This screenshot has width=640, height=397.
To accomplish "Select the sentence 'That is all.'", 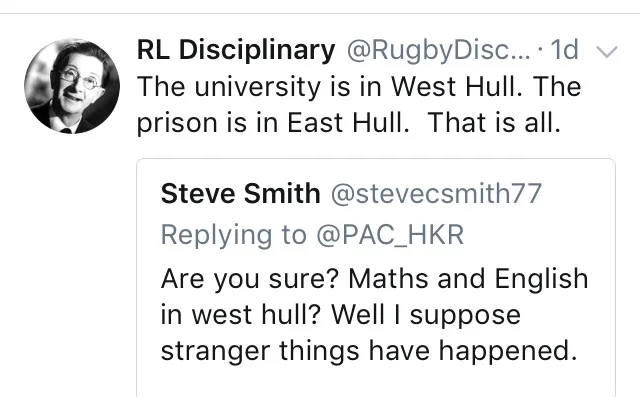I will click(x=494, y=123).
